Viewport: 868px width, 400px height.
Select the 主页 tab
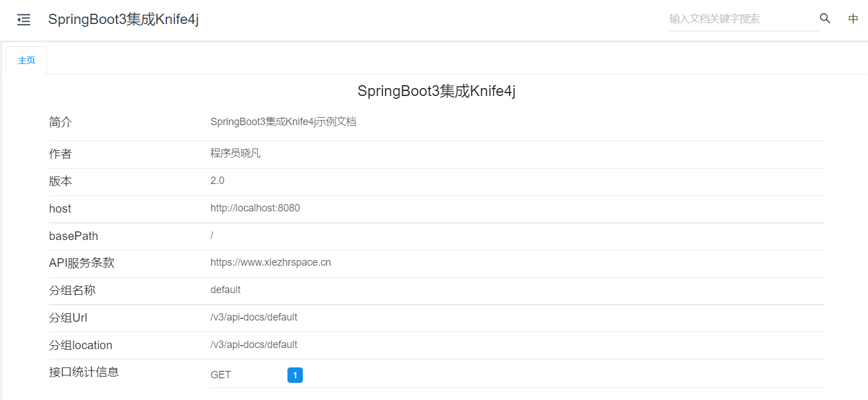(x=26, y=61)
